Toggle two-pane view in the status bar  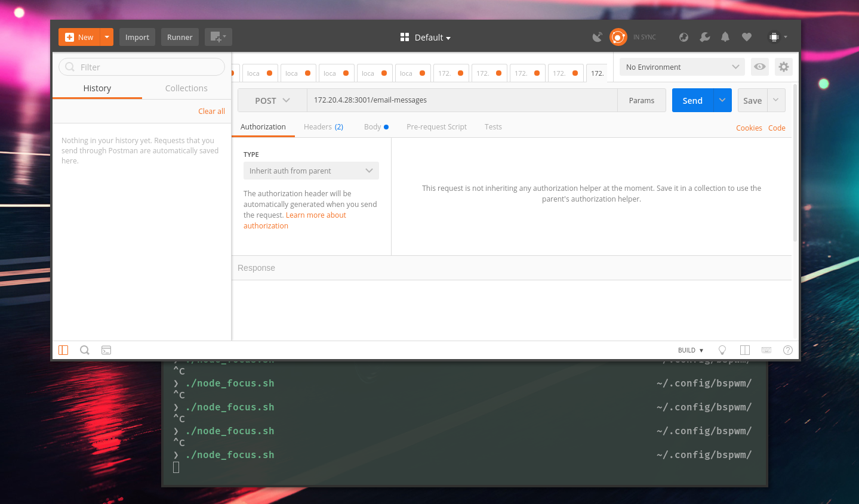744,350
